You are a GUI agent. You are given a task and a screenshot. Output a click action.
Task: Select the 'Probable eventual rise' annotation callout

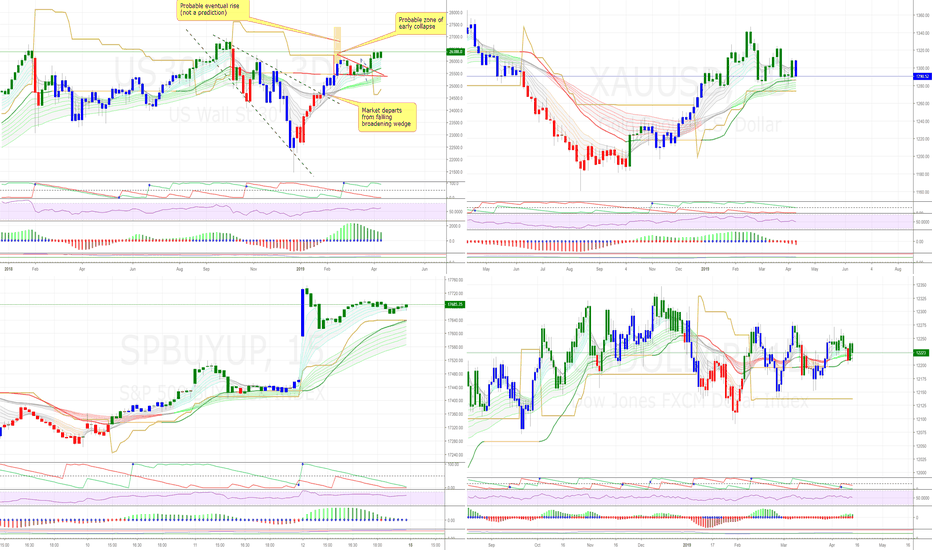tap(212, 10)
